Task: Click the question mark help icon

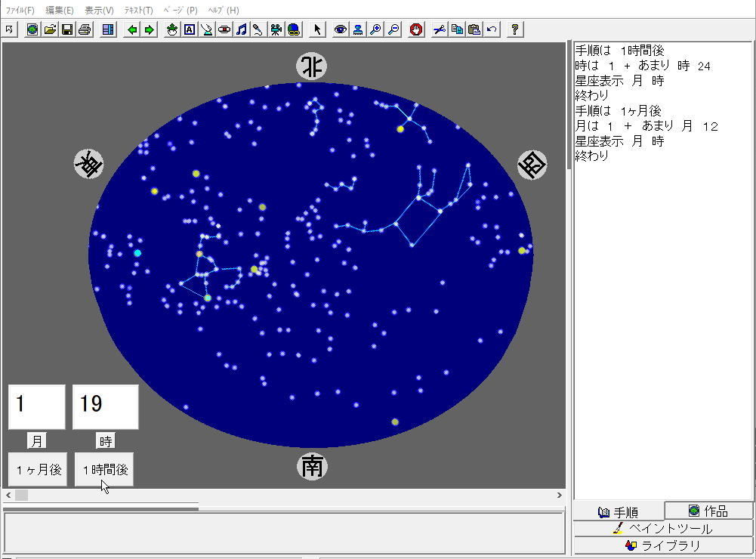Action: [x=515, y=29]
